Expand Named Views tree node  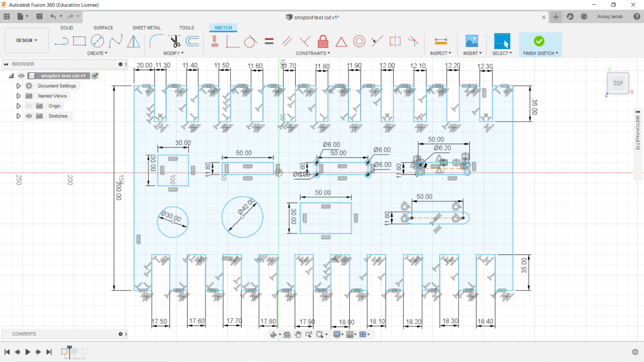[x=18, y=96]
